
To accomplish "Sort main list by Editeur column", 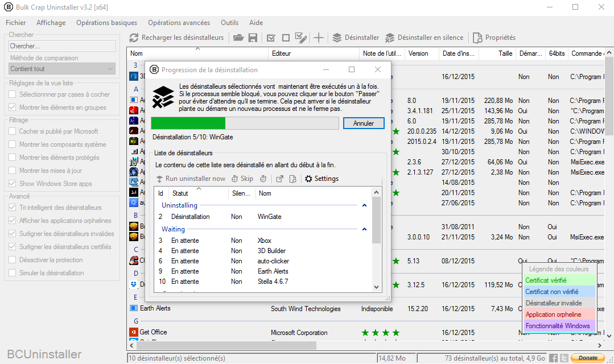I will click(x=314, y=53).
